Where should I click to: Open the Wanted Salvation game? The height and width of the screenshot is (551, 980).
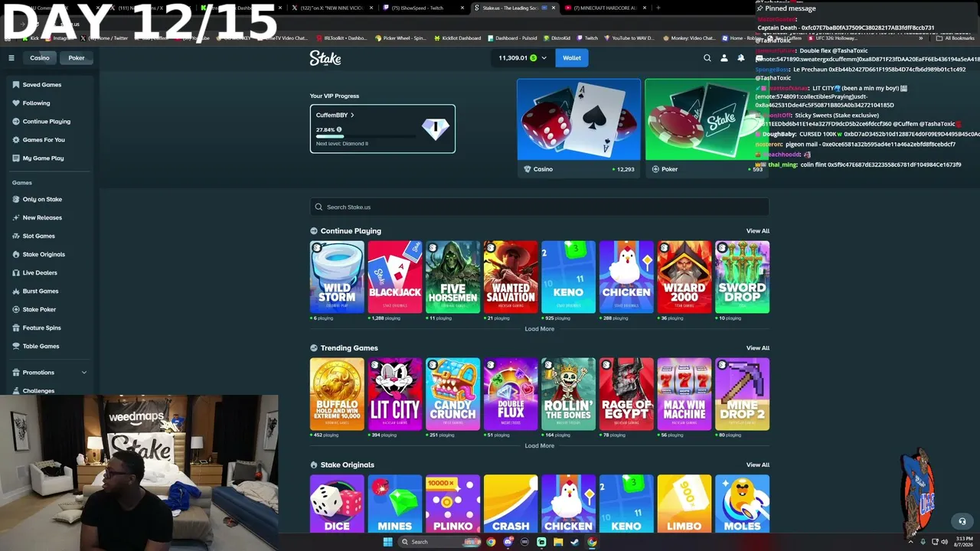(x=511, y=277)
